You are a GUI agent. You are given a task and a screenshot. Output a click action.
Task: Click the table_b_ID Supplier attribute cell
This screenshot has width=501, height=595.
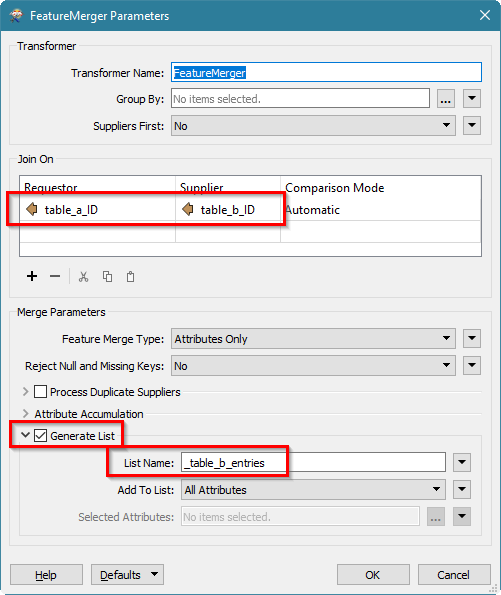pos(228,209)
